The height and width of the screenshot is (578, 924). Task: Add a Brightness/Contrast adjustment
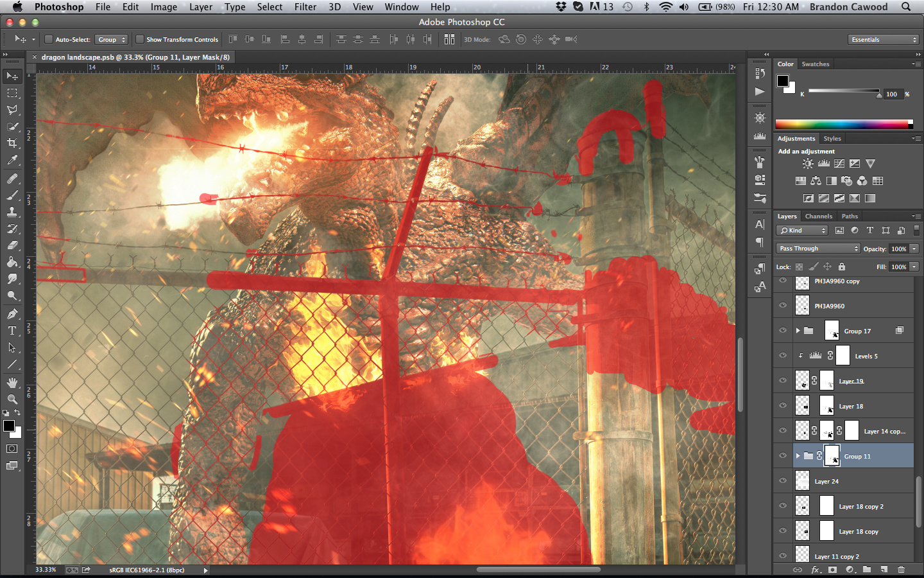pos(808,164)
